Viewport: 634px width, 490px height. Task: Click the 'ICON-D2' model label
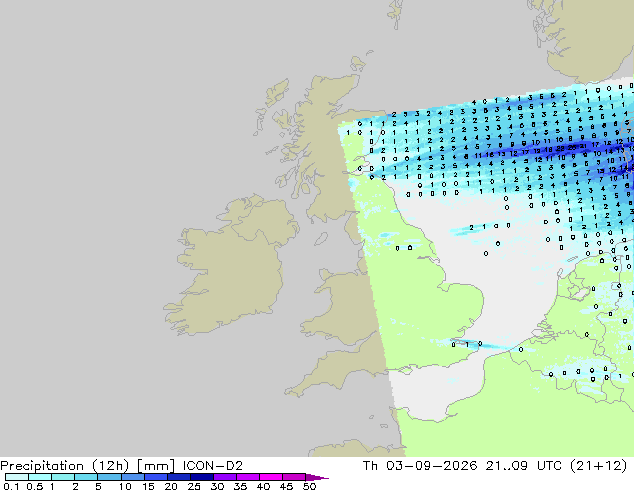coord(213,466)
